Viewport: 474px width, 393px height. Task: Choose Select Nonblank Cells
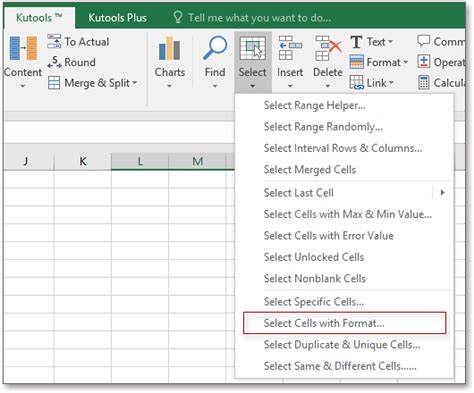pos(344,278)
